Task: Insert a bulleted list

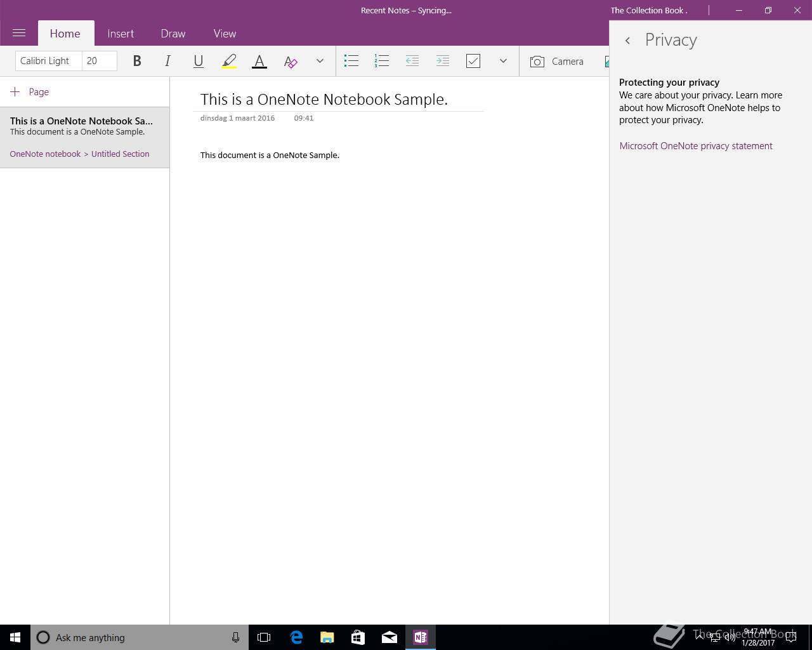Action: click(x=351, y=61)
